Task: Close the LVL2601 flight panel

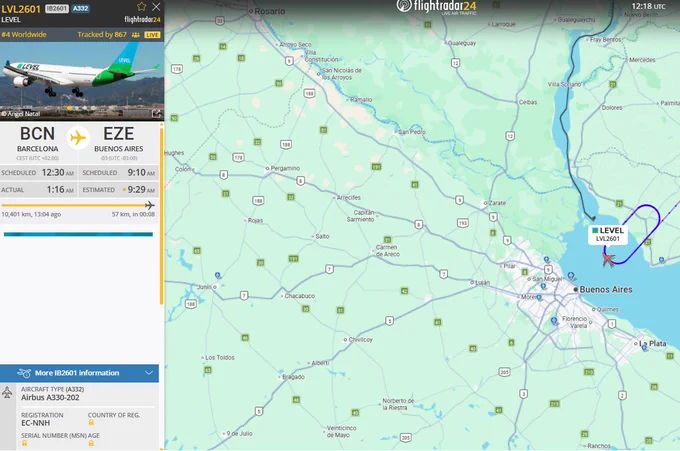Action: pyautogui.click(x=156, y=7)
